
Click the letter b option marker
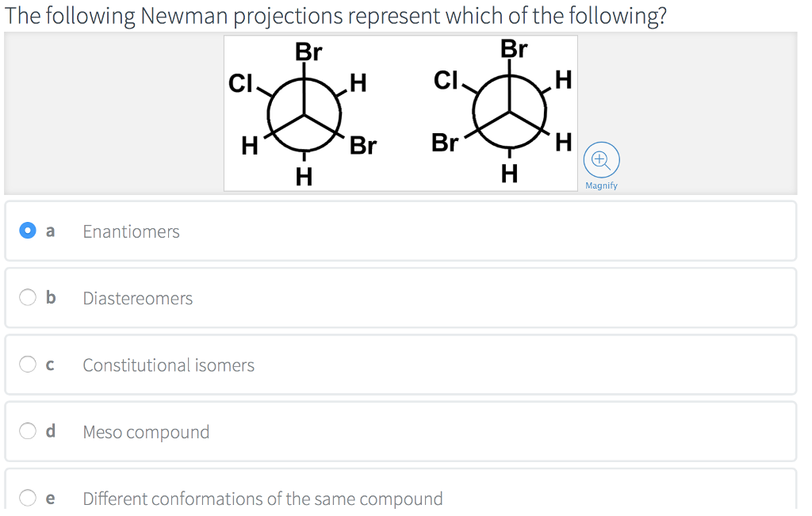[x=50, y=297]
